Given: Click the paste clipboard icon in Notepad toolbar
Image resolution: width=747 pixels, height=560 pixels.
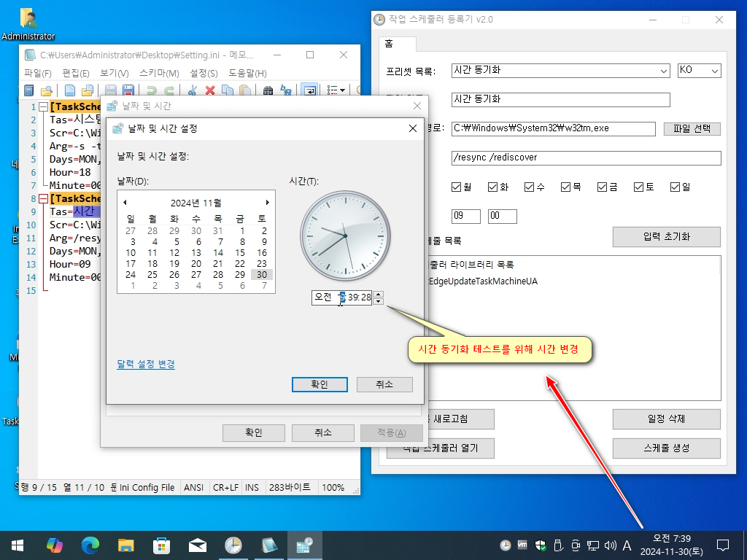Looking at the screenshot, I should pyautogui.click(x=245, y=90).
